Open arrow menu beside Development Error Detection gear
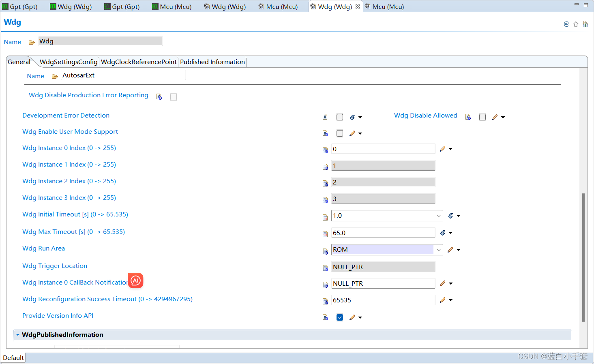The image size is (594, 364). click(360, 117)
